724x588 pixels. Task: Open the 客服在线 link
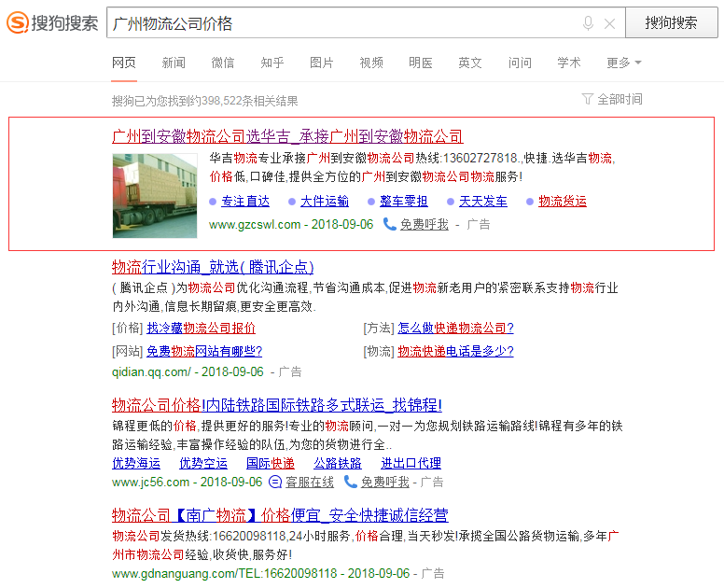pyautogui.click(x=310, y=483)
